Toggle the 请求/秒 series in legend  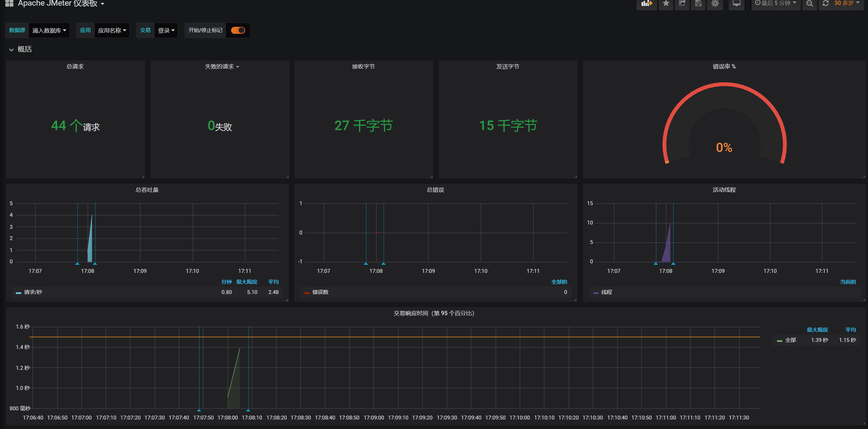pyautogui.click(x=33, y=292)
